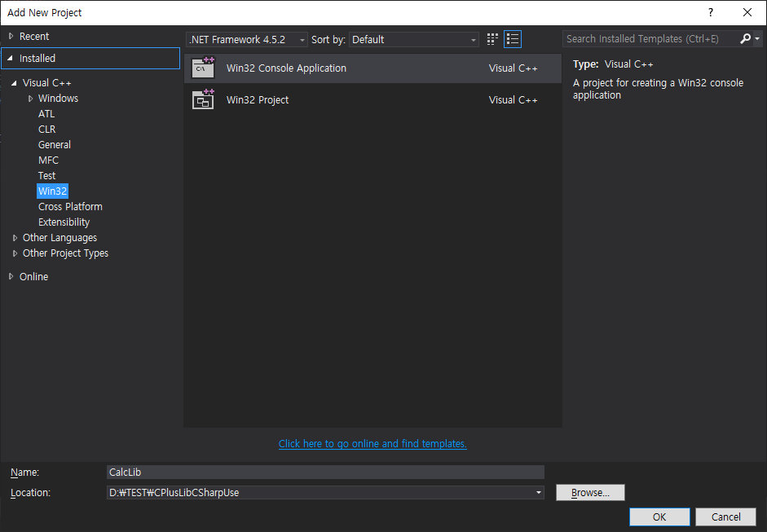Collapse the Installed section

11,58
